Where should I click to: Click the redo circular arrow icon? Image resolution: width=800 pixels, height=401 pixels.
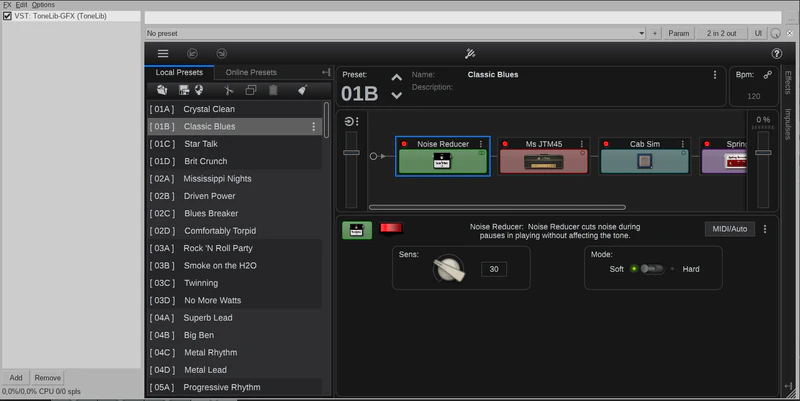point(221,54)
